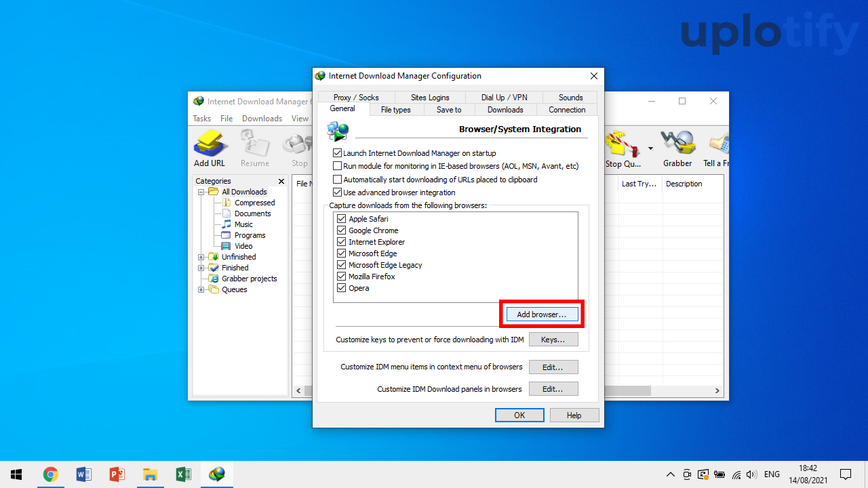Confirm configuration with OK button
Image resolution: width=868 pixels, height=488 pixels.
519,415
